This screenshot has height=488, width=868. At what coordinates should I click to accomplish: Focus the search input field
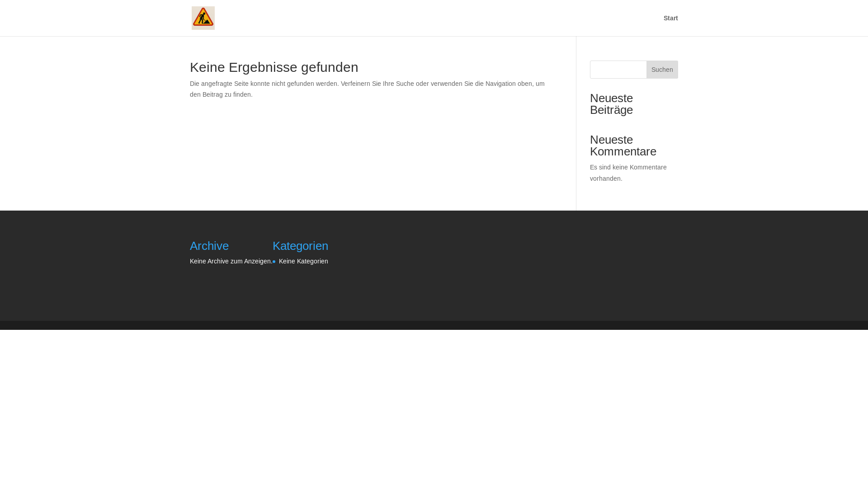tap(618, 70)
